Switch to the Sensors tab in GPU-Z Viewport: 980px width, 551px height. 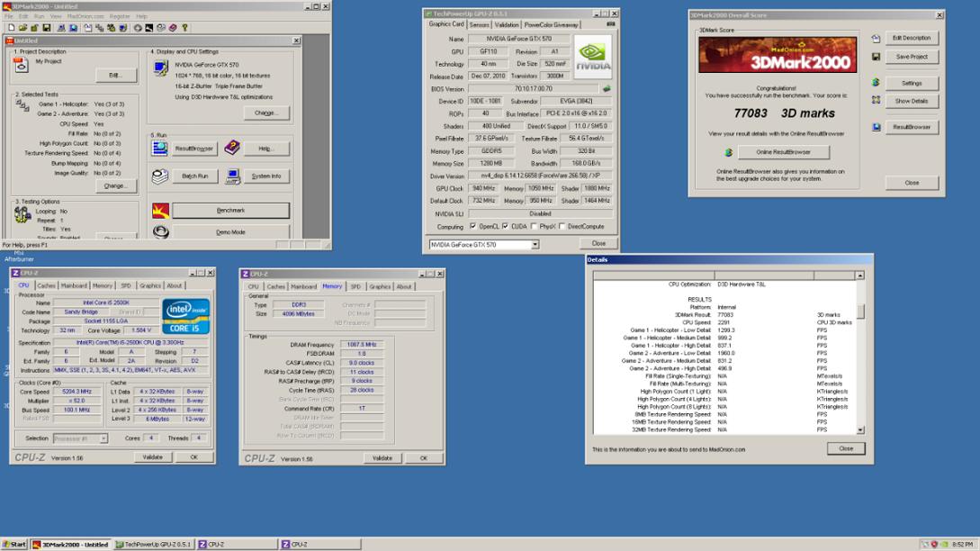pos(480,25)
